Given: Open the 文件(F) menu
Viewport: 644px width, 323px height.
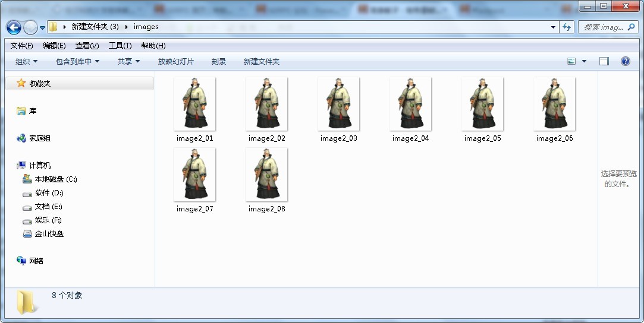Looking at the screenshot, I should tap(22, 46).
